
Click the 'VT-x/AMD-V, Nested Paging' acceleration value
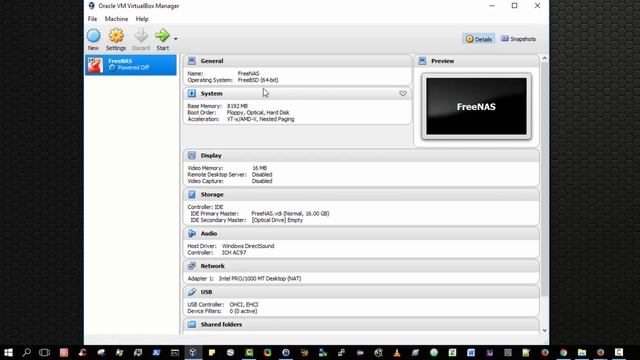tap(260, 119)
